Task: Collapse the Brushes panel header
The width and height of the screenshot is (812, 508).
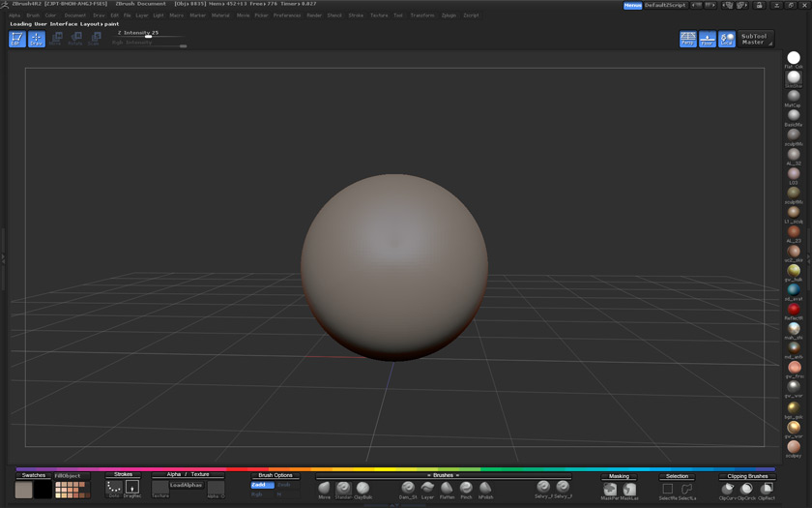Action: tap(443, 475)
